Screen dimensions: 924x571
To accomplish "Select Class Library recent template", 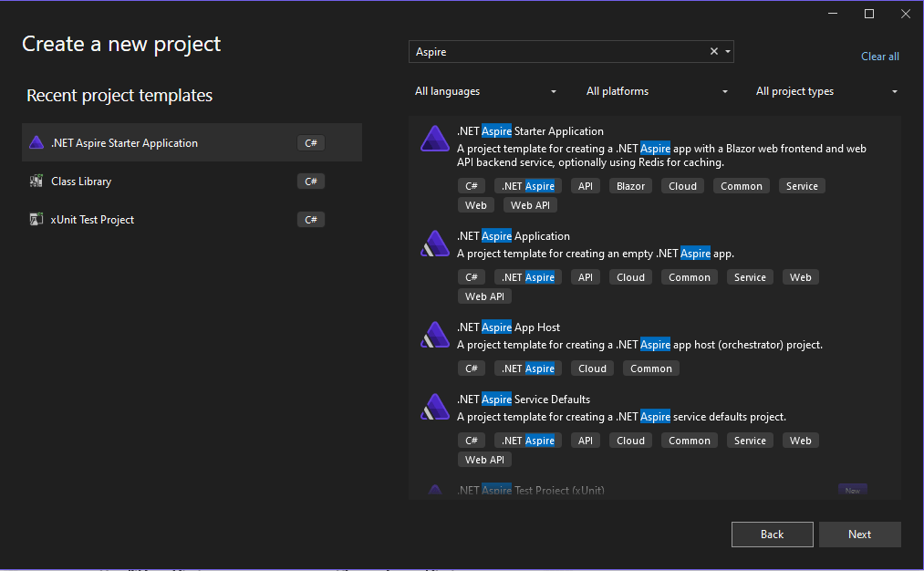I will tap(192, 181).
